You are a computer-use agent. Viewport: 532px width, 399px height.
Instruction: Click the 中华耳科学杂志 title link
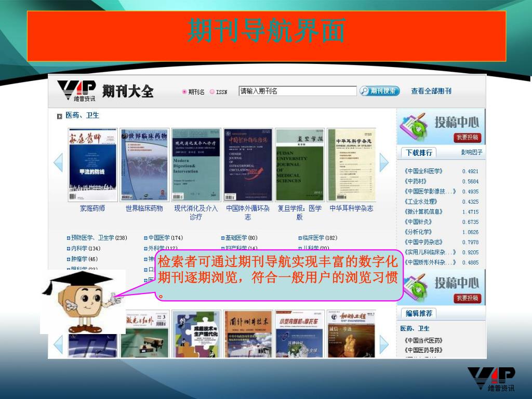point(352,208)
